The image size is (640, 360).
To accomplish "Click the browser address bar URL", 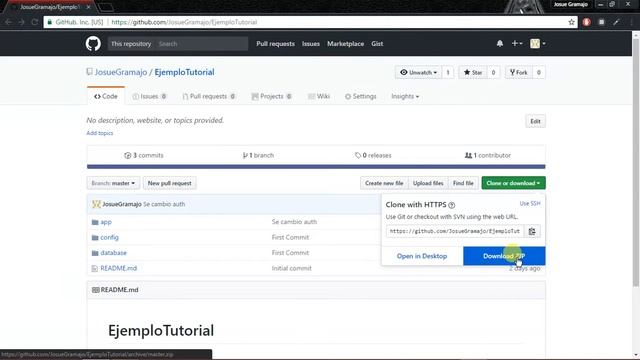I will (x=184, y=22).
